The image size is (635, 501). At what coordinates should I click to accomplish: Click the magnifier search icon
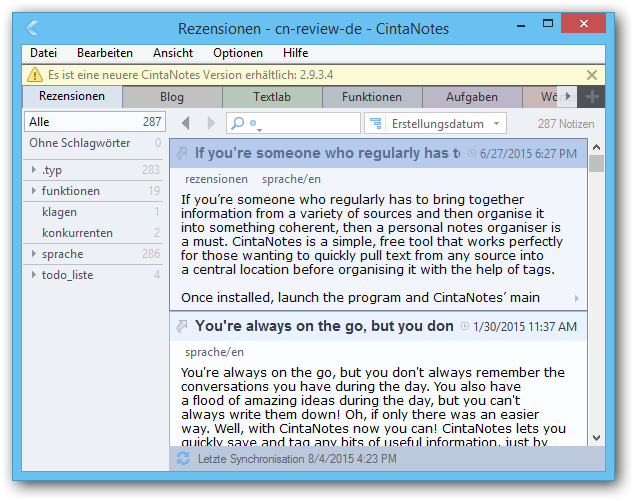(x=238, y=123)
